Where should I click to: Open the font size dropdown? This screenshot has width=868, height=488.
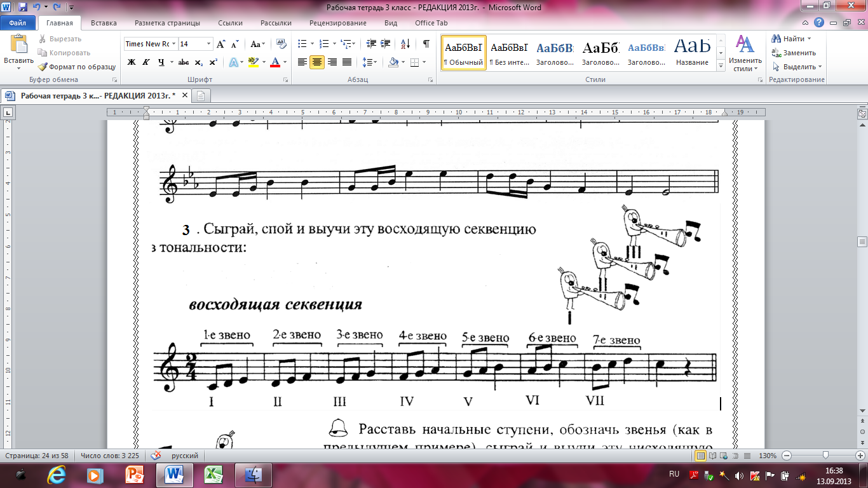pyautogui.click(x=208, y=44)
